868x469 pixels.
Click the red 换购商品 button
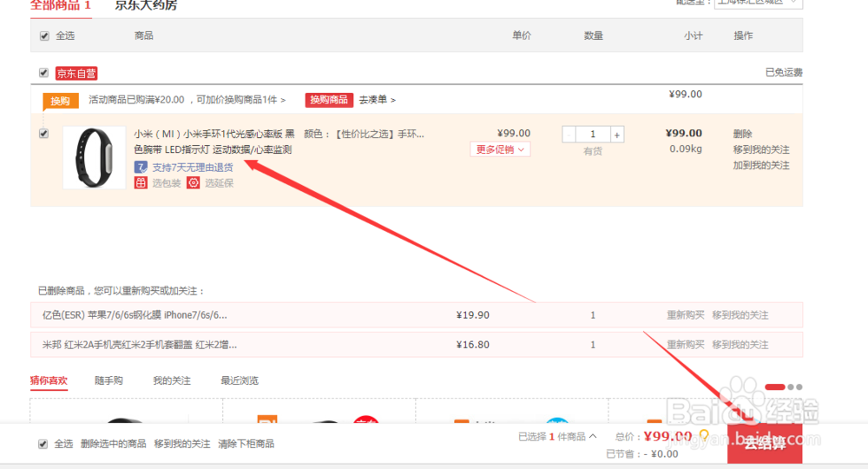click(329, 100)
